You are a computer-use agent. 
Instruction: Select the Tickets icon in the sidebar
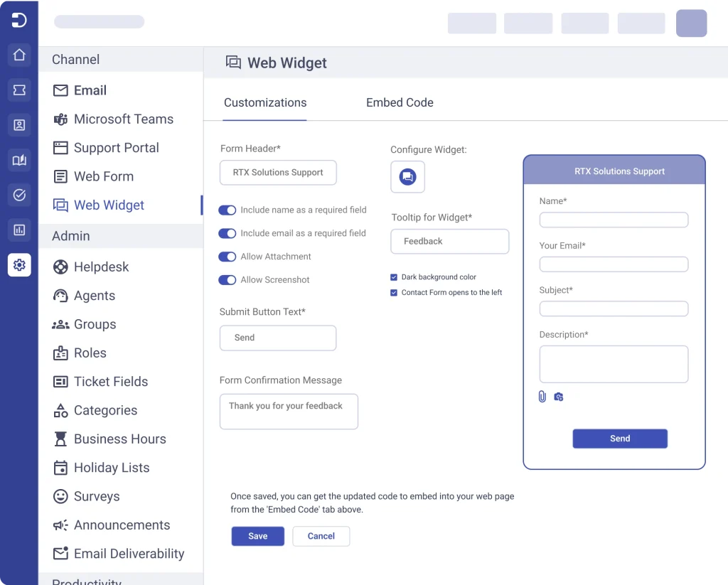click(19, 90)
